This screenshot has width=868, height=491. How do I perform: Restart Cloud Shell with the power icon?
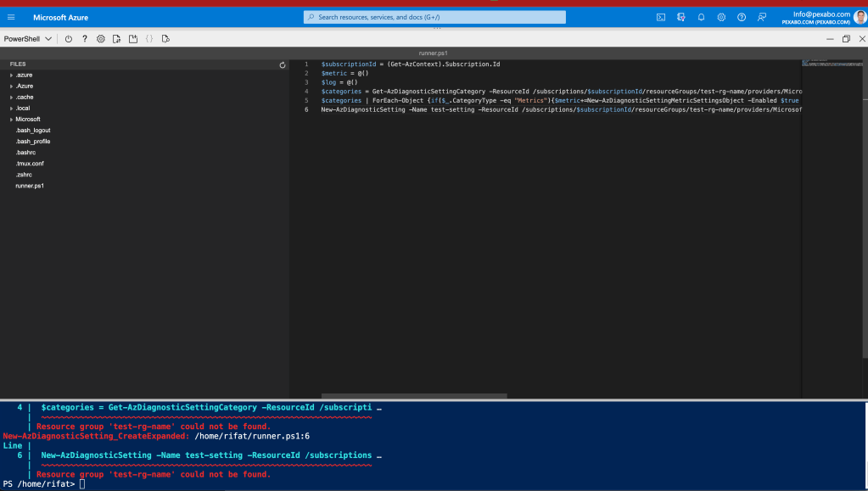click(x=69, y=39)
